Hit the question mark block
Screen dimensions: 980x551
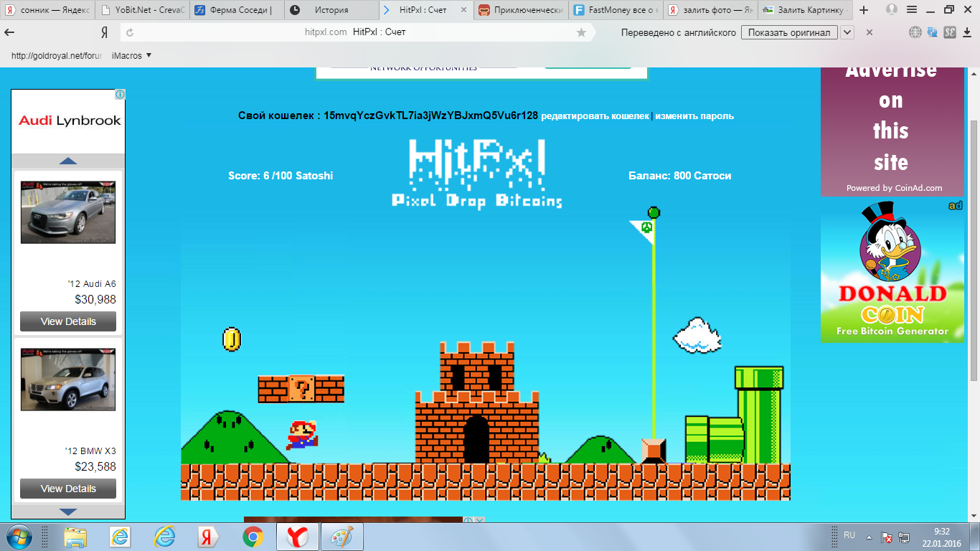click(x=301, y=389)
